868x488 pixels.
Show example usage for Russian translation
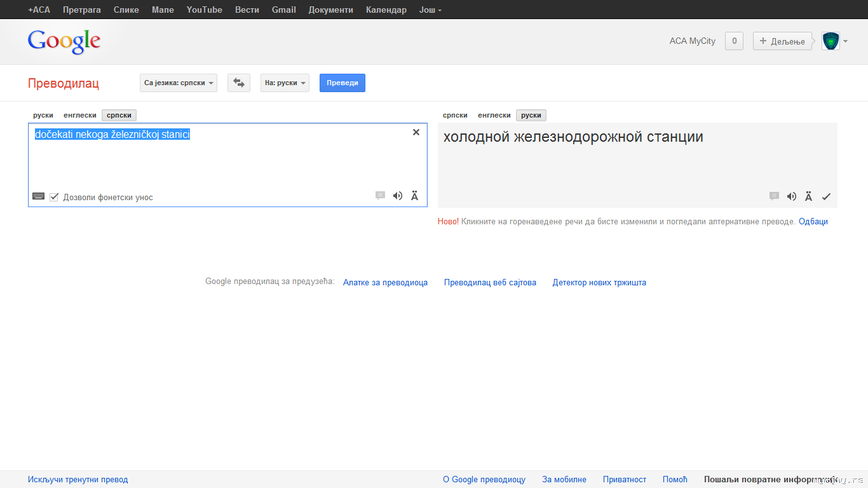coord(774,196)
